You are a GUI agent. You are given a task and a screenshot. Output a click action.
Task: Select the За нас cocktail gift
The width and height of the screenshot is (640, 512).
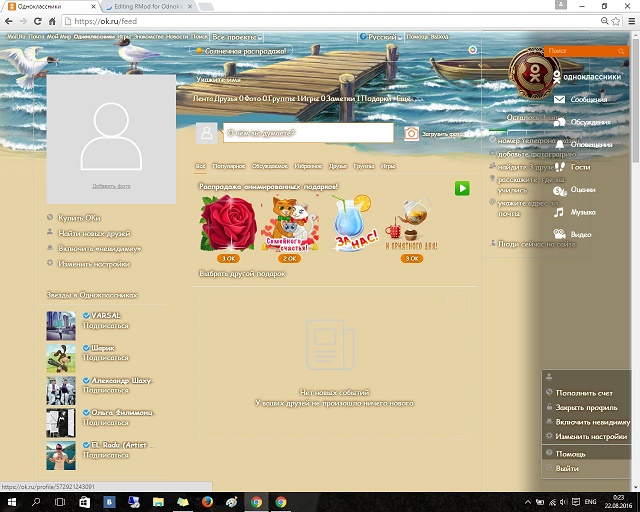353,223
